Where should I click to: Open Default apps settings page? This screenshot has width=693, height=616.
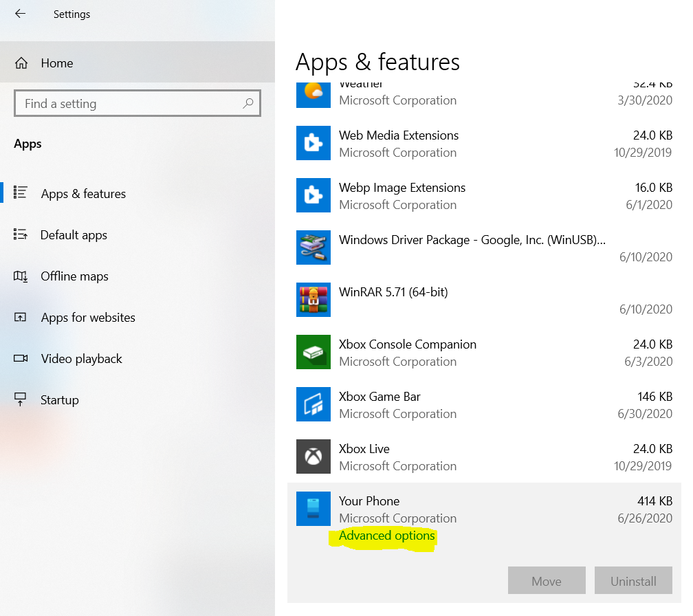(x=137, y=234)
